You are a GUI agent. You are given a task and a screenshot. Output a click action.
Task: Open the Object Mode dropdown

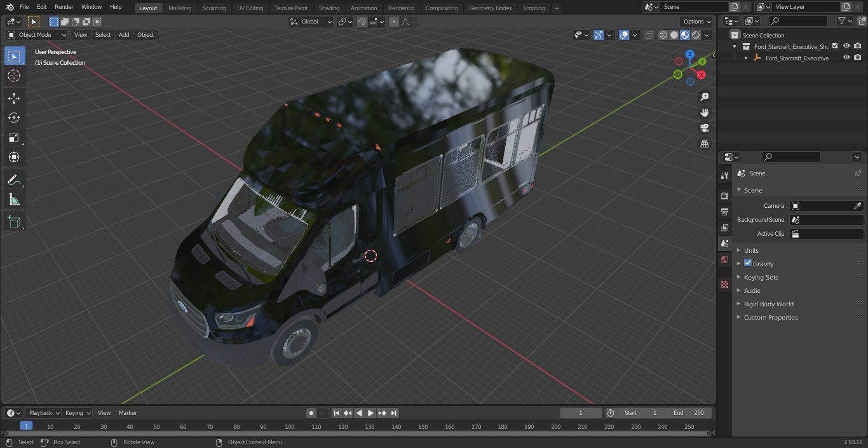pyautogui.click(x=36, y=35)
